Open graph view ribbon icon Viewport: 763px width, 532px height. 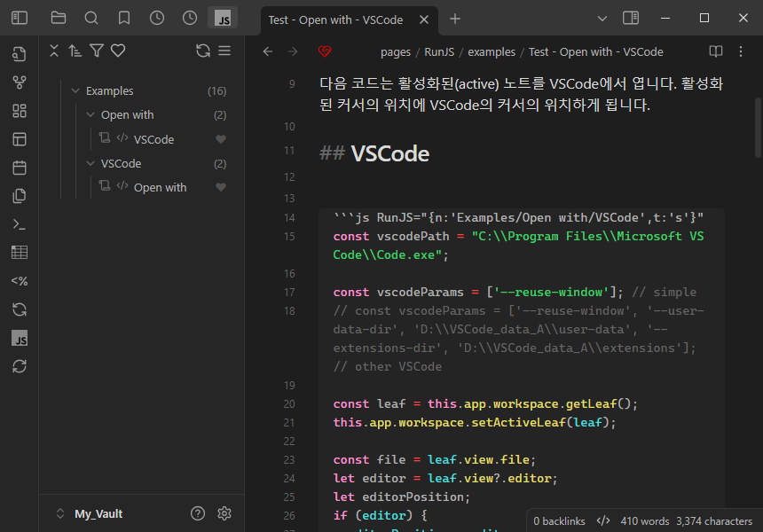pos(20,82)
